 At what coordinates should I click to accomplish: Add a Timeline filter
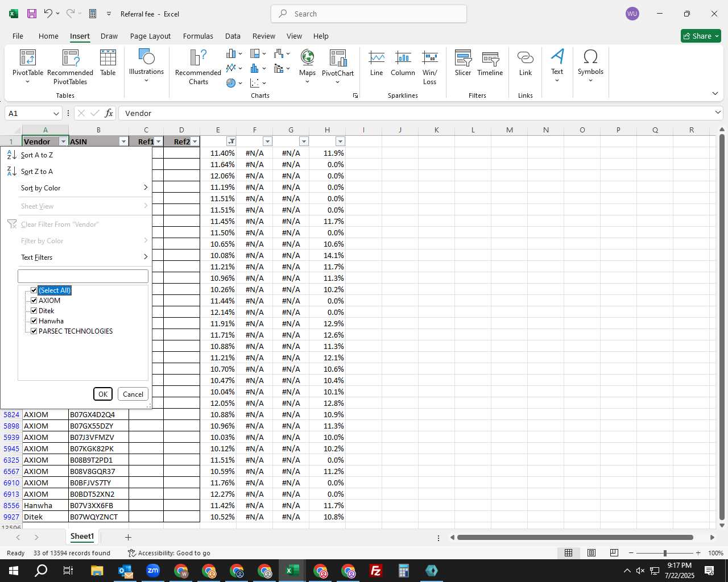[490, 63]
